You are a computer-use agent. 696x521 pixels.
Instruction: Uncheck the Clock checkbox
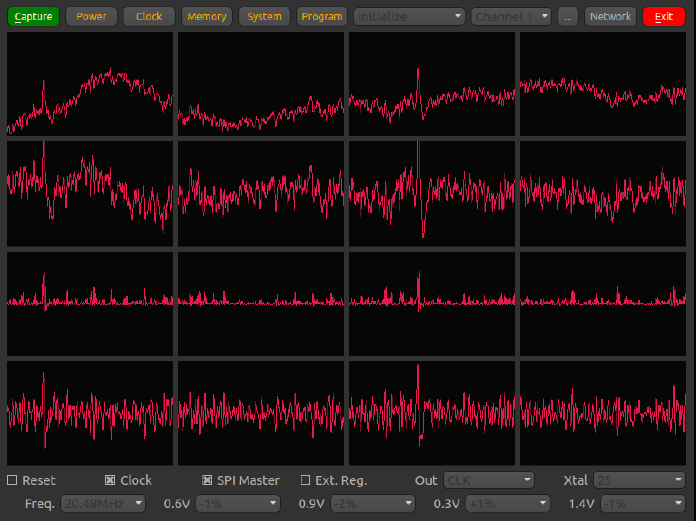pyautogui.click(x=111, y=481)
